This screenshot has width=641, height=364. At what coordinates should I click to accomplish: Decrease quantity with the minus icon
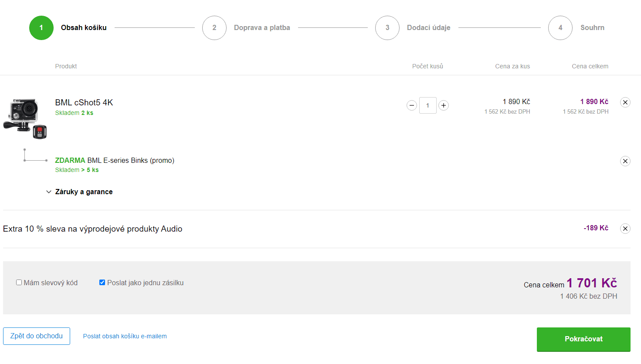412,105
